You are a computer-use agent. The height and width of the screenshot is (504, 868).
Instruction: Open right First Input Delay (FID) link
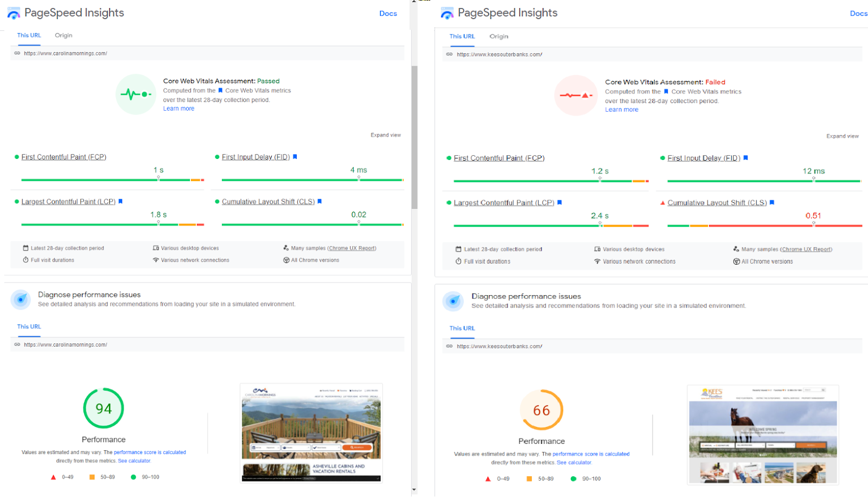pos(704,158)
